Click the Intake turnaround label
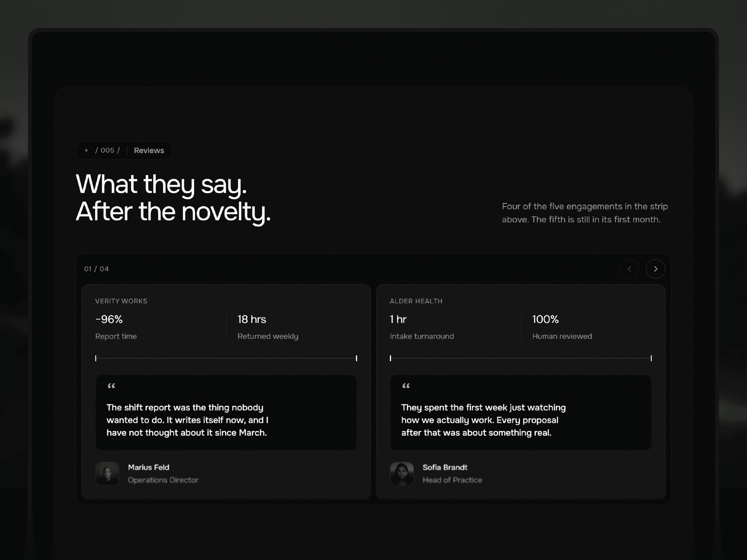The width and height of the screenshot is (747, 560). (x=422, y=336)
